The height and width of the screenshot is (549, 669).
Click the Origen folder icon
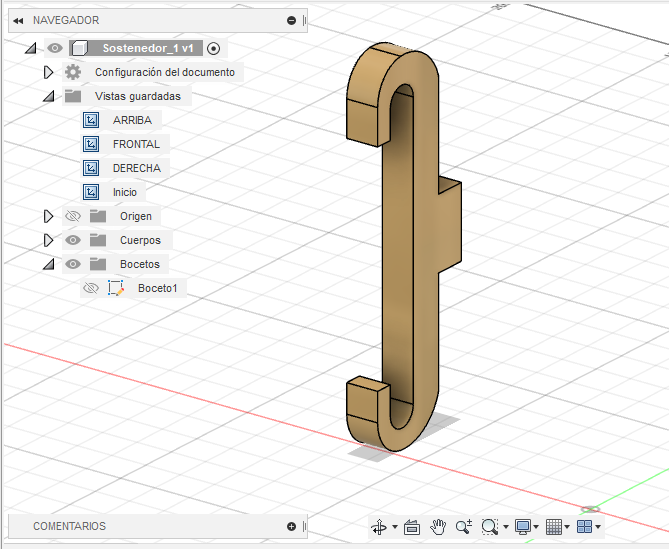(98, 216)
